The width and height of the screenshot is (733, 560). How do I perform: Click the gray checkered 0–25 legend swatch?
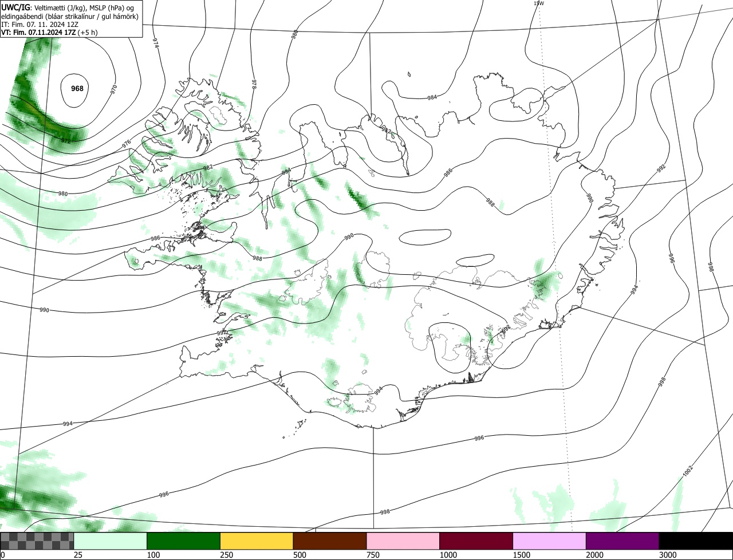pyautogui.click(x=37, y=541)
